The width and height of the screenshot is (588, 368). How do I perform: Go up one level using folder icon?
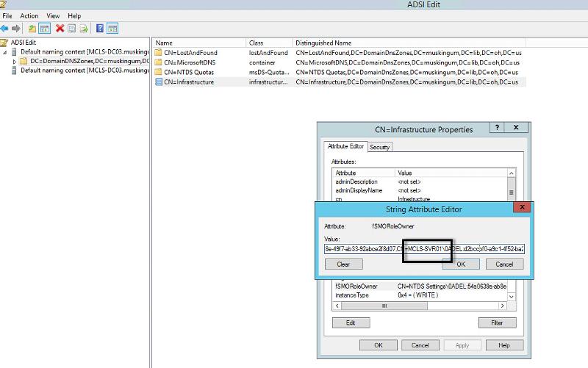pos(32,29)
